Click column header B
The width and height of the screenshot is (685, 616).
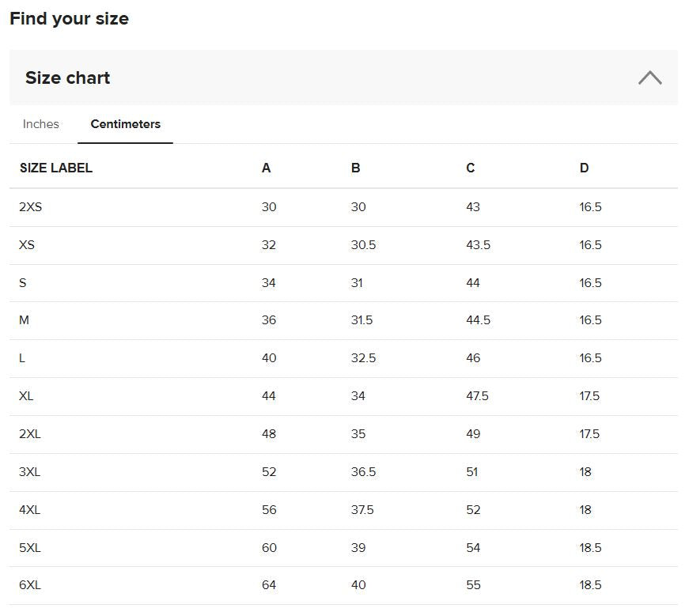click(x=356, y=168)
